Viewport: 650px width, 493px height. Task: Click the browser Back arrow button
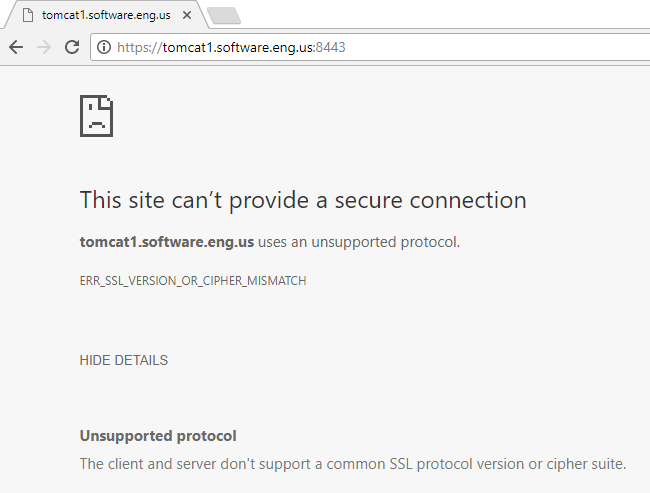coord(16,47)
